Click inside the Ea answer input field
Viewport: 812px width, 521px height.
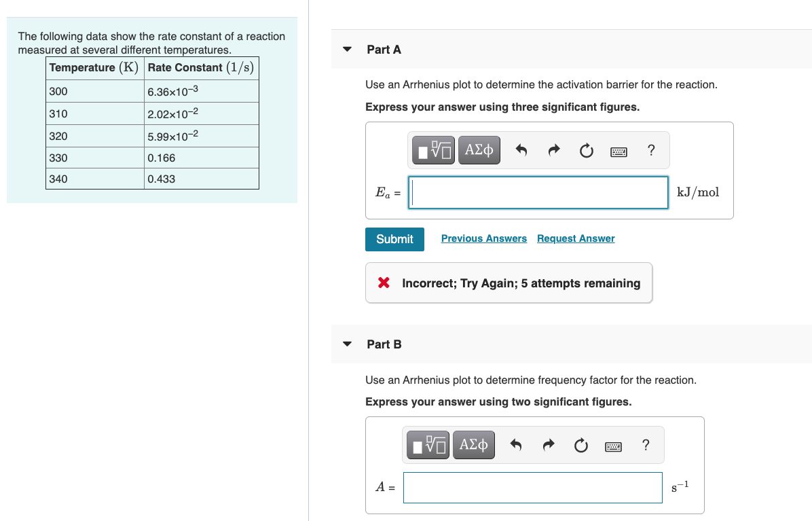click(x=537, y=192)
